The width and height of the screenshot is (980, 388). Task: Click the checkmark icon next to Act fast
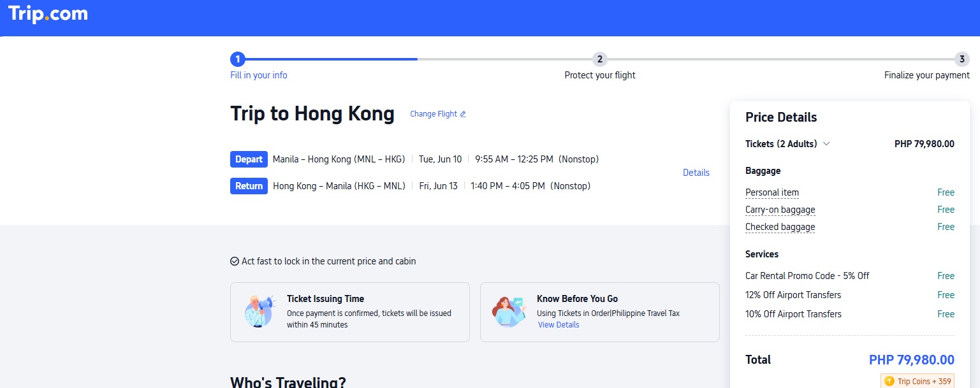pos(235,261)
